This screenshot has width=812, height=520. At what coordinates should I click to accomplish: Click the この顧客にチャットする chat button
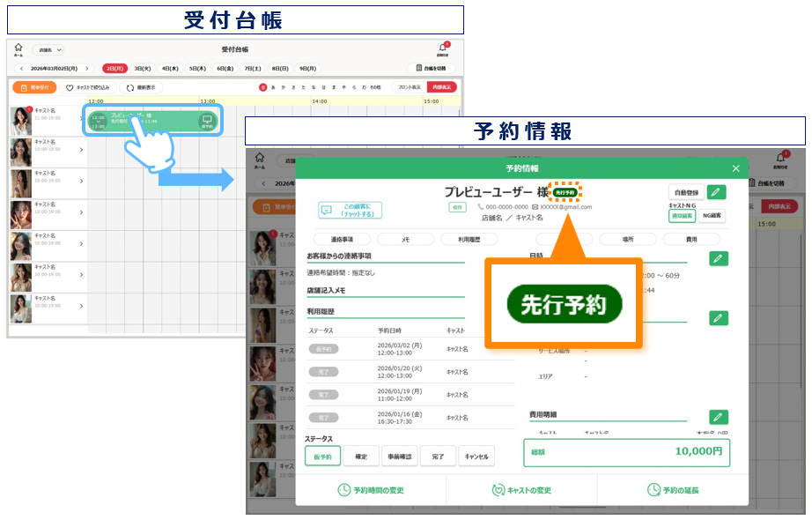pos(350,210)
